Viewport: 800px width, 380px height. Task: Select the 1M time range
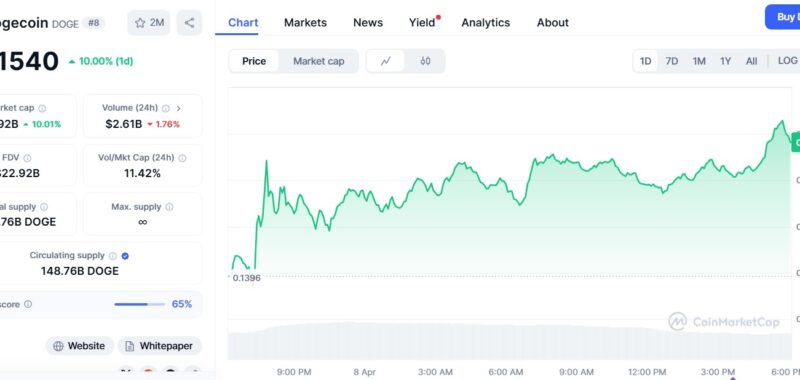point(699,61)
